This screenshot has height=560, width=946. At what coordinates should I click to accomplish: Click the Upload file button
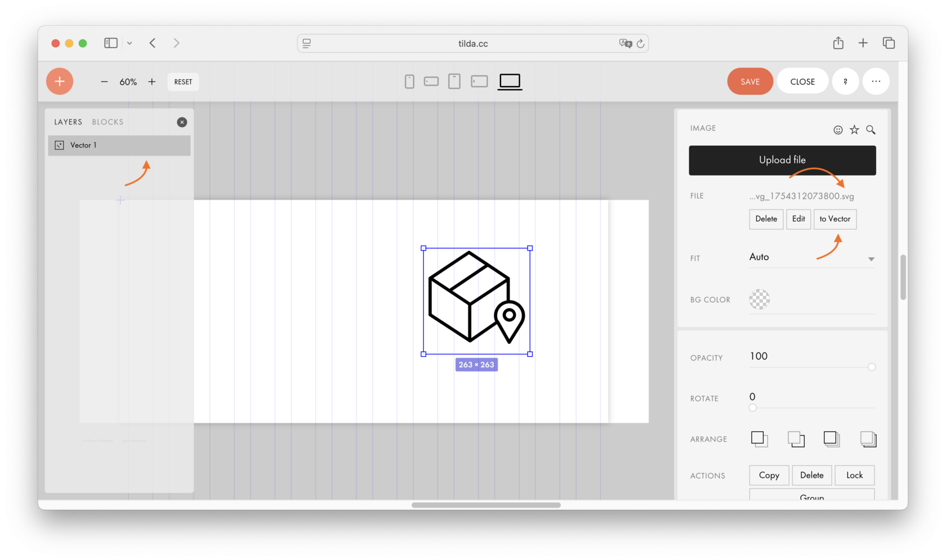pyautogui.click(x=782, y=160)
